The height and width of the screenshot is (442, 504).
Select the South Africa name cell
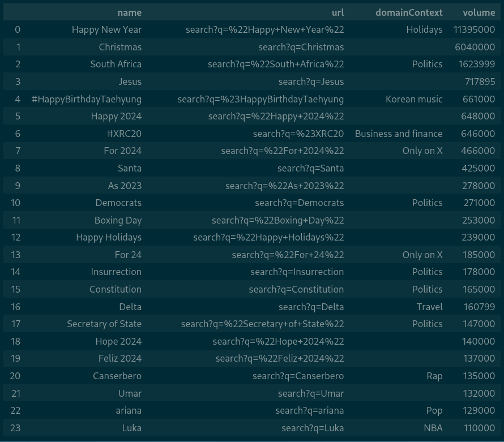pos(116,64)
